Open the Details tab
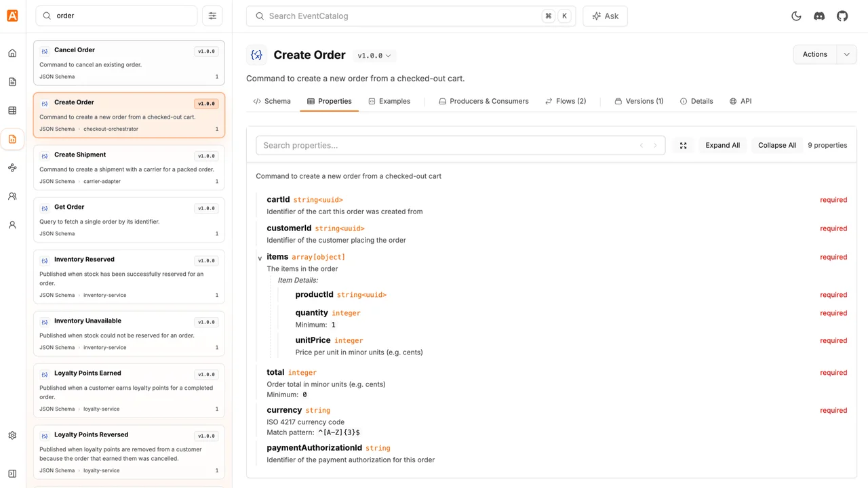The width and height of the screenshot is (868, 488). click(696, 101)
